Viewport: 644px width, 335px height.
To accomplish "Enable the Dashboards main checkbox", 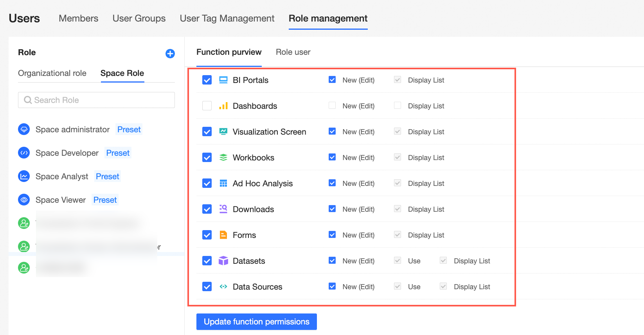I will pos(207,106).
